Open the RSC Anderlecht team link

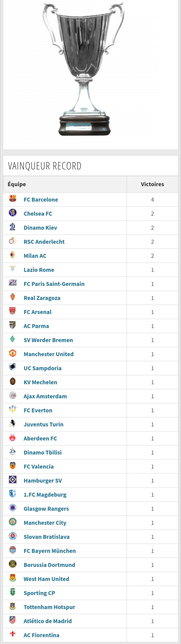tap(44, 242)
